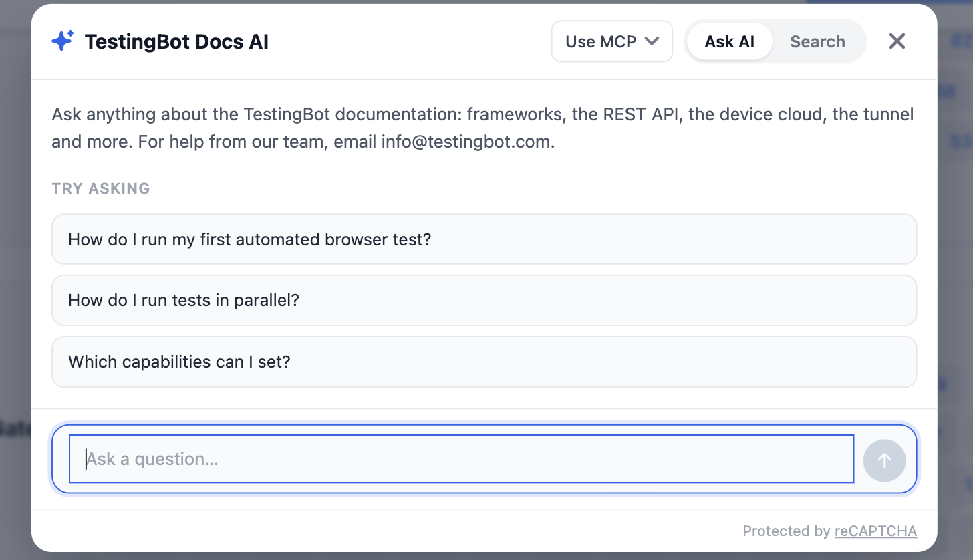Click the blue sparkle icon beside TestingBot Docs AI
The image size is (973, 560).
[63, 41]
